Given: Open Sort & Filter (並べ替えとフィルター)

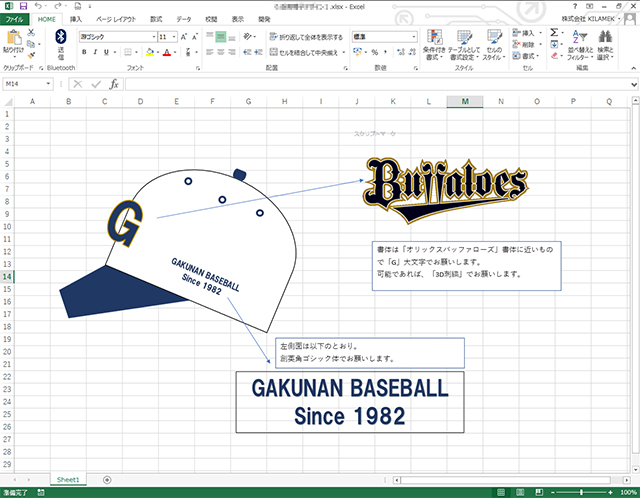Looking at the screenshot, I should pyautogui.click(x=580, y=45).
